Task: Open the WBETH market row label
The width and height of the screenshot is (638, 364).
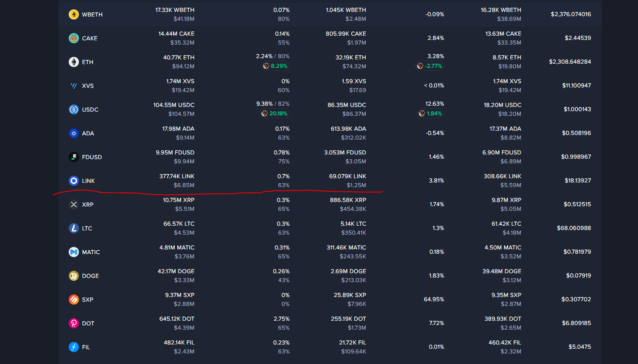Action: pyautogui.click(x=92, y=14)
